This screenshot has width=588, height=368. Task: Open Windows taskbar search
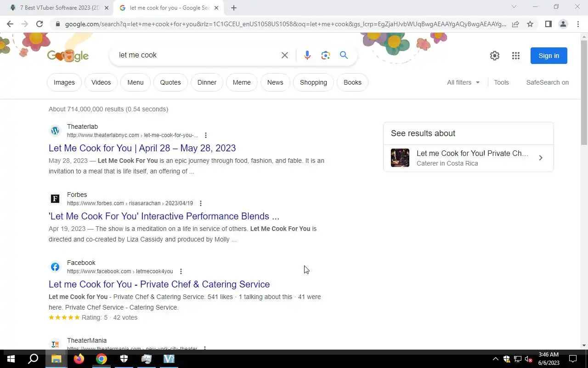tap(33, 359)
